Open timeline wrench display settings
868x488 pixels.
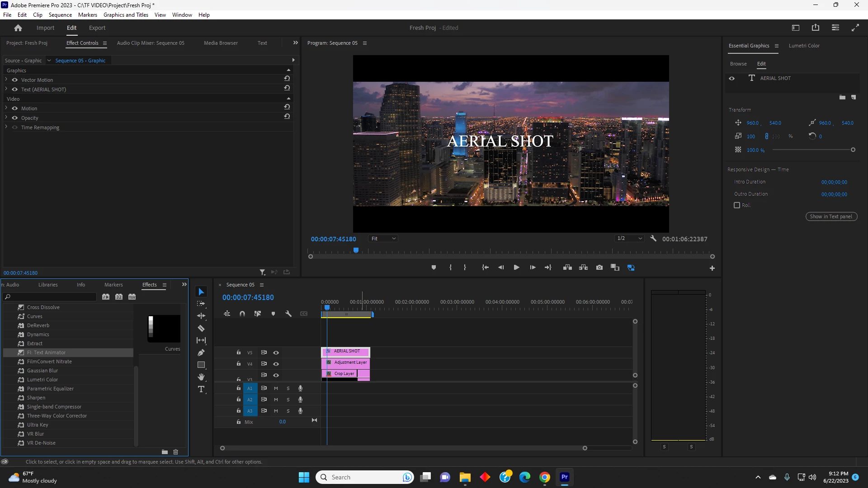pyautogui.click(x=288, y=314)
